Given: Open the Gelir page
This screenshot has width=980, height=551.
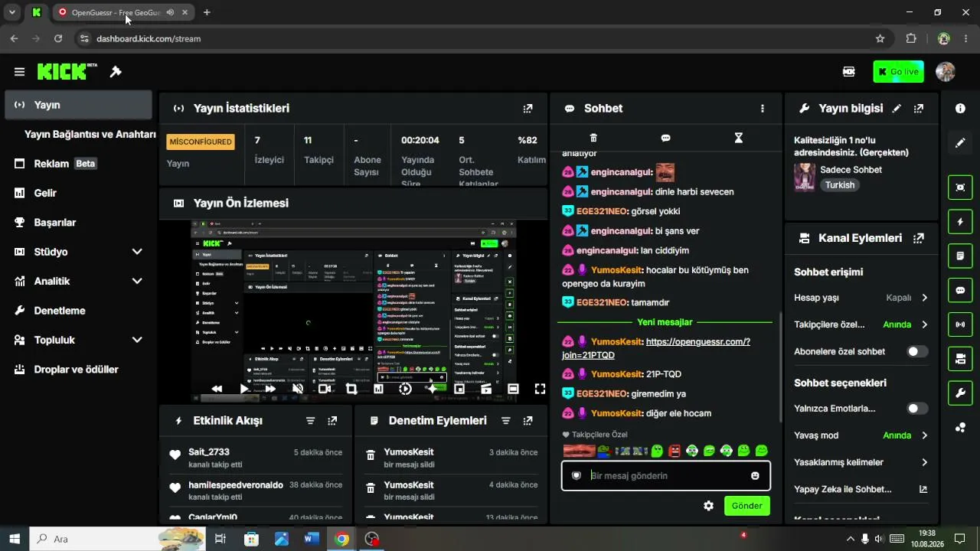Looking at the screenshot, I should (78, 193).
